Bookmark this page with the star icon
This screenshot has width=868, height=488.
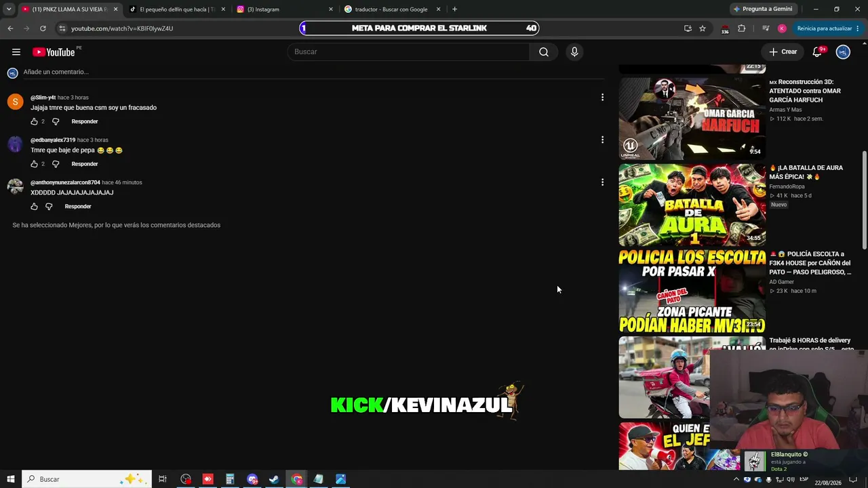click(703, 28)
